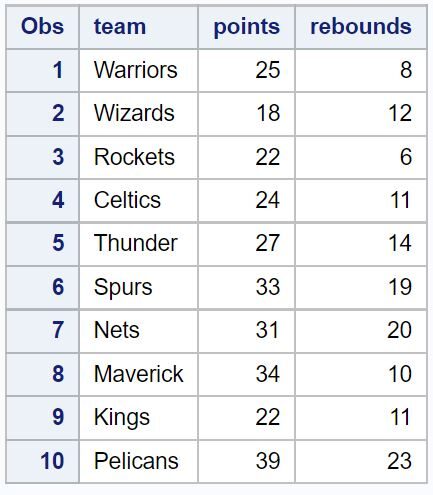Click the Pelicans points value 39
The image size is (433, 495).
click(x=268, y=461)
